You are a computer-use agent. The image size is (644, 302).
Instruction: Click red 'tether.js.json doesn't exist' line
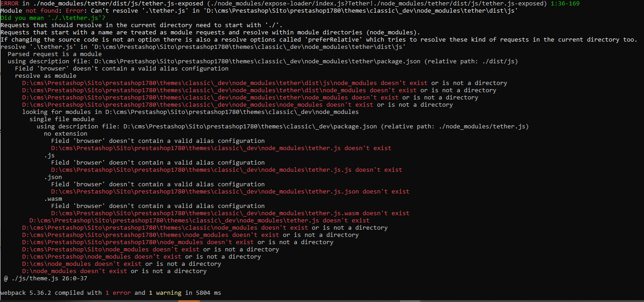(x=230, y=191)
